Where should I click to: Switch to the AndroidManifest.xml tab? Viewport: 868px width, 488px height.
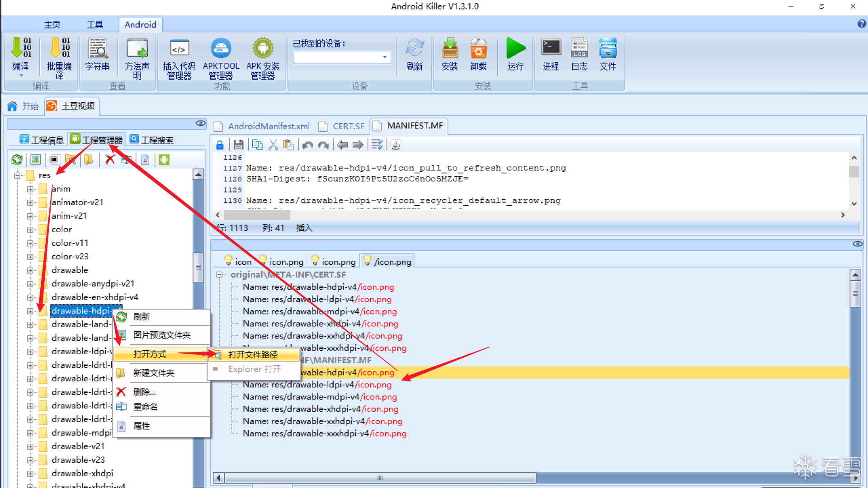(x=263, y=126)
